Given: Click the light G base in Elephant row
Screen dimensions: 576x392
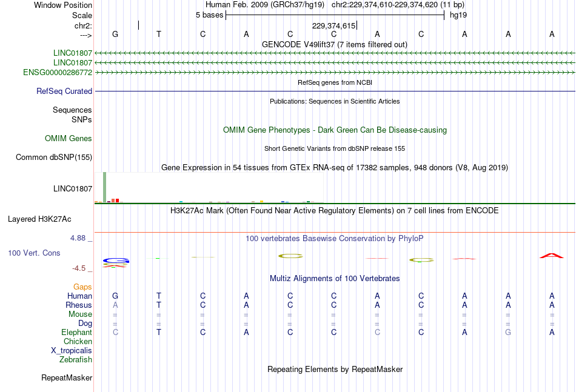Looking at the screenshot, I should point(508,332).
